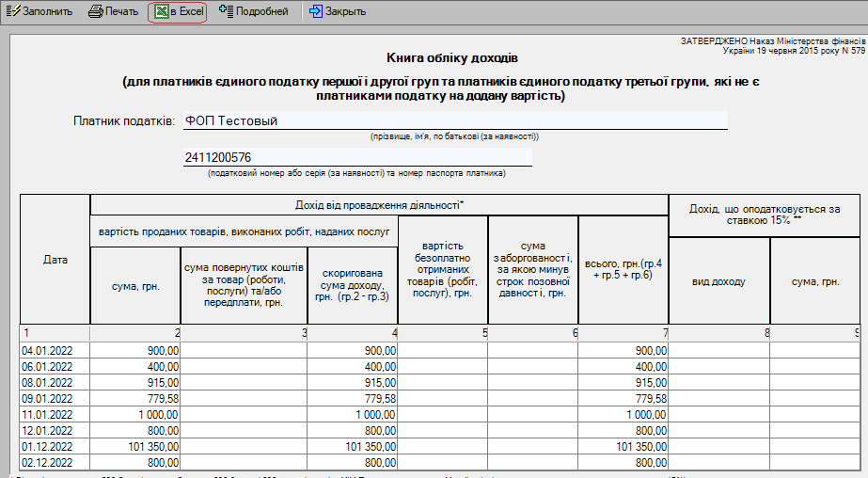Click the taxpayer name field ФОП Тестовый
Image resolution: width=868 pixels, height=478 pixels.
coord(454,120)
